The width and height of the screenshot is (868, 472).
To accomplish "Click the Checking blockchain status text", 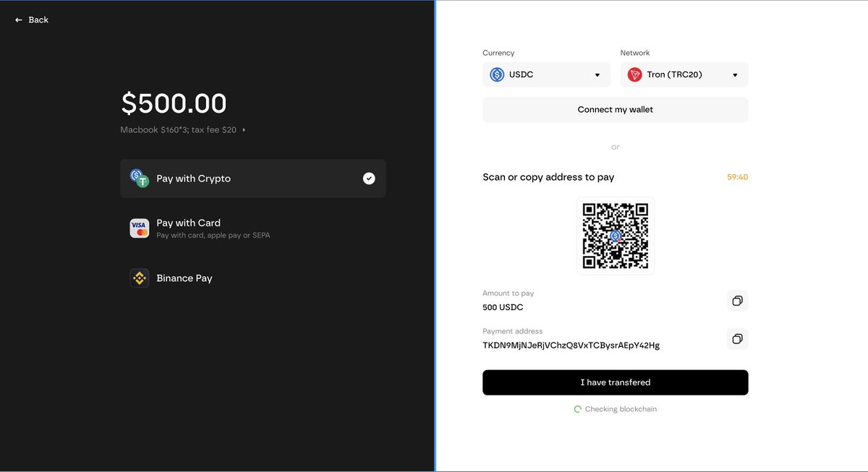I will [621, 409].
